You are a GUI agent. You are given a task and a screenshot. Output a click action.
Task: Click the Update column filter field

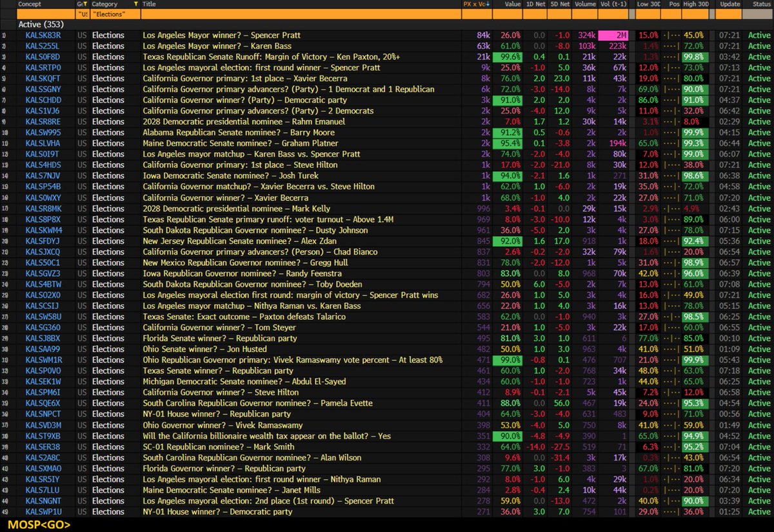pos(728,14)
